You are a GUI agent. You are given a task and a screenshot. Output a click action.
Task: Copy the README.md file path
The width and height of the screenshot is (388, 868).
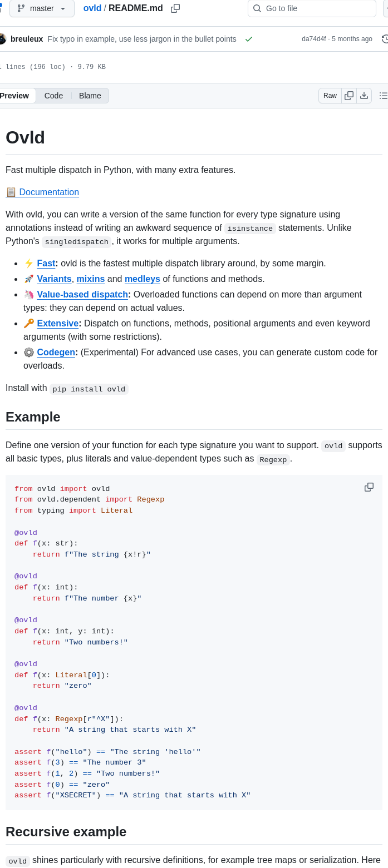[x=175, y=8]
